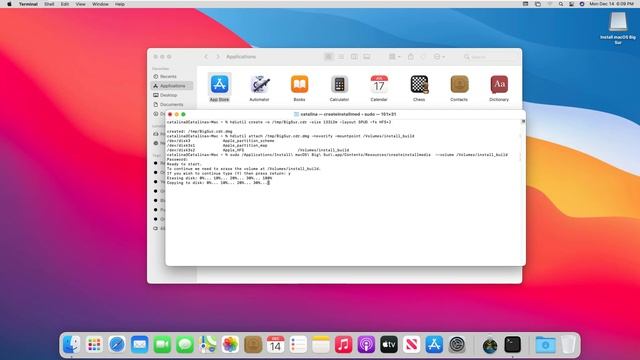Viewport: 640px width, 360px height.
Task: Open News from the Dock
Action: coord(411,344)
